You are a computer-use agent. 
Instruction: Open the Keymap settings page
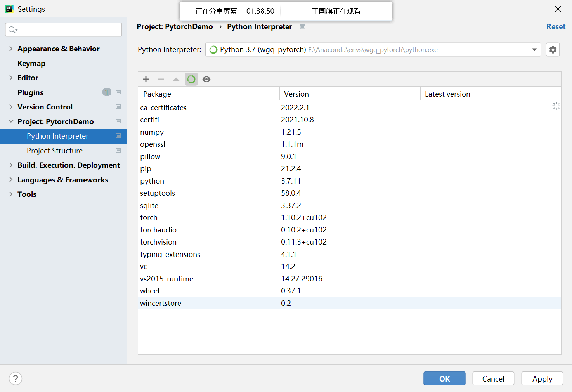coord(31,63)
